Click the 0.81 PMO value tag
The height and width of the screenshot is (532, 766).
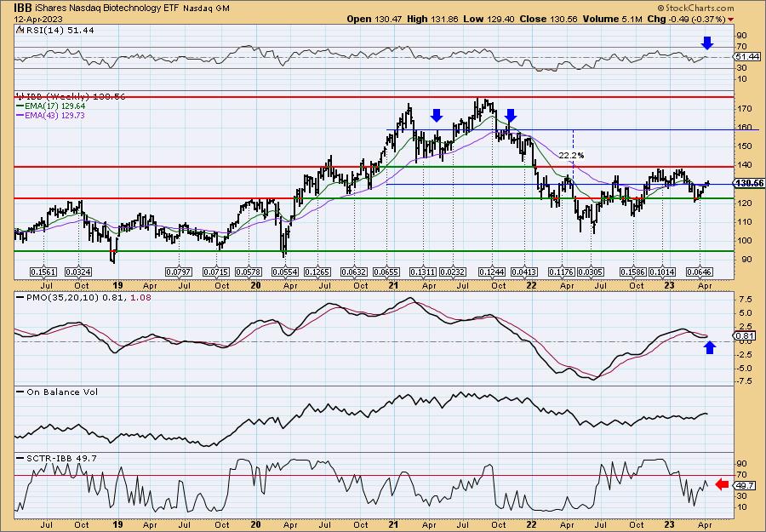(745, 335)
